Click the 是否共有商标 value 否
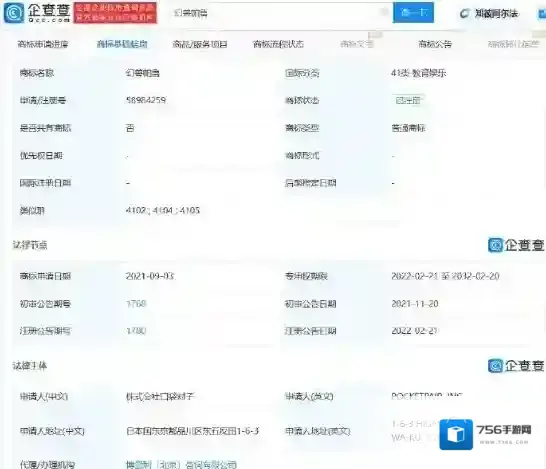546x469 pixels. (130, 128)
